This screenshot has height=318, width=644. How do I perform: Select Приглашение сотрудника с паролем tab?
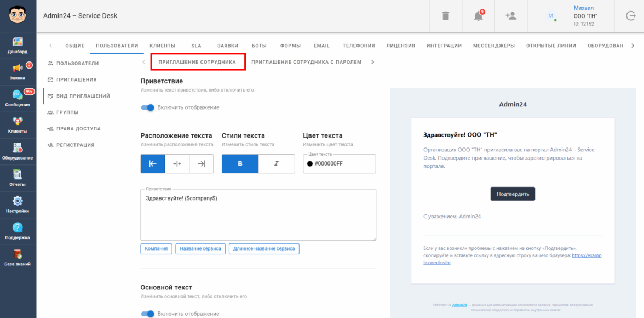click(x=306, y=62)
